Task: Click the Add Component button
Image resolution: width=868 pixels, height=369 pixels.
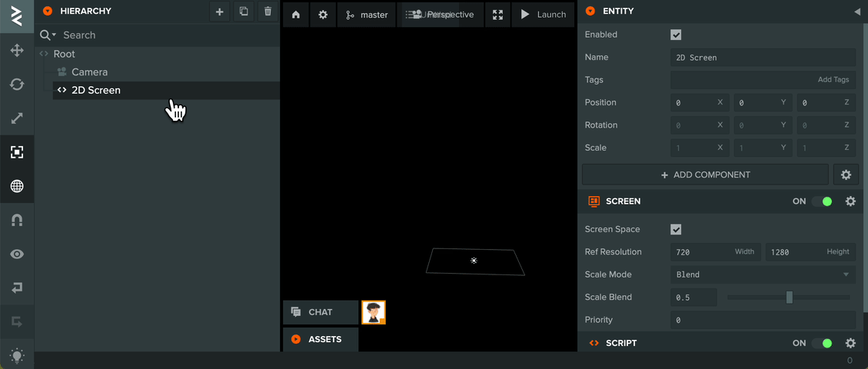Action: (x=705, y=175)
